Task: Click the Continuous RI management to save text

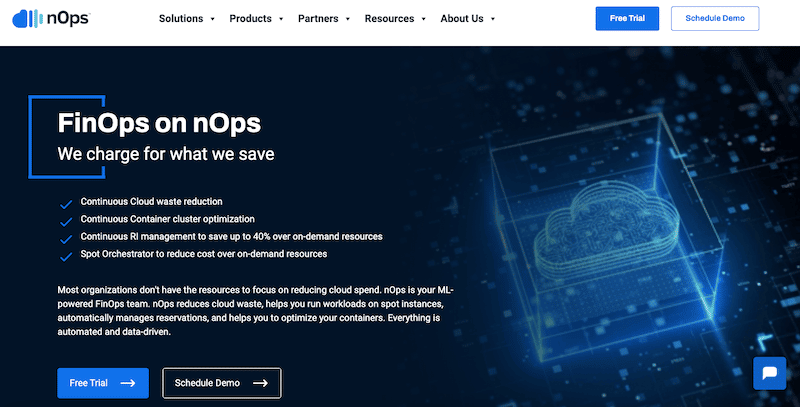Action: [232, 236]
